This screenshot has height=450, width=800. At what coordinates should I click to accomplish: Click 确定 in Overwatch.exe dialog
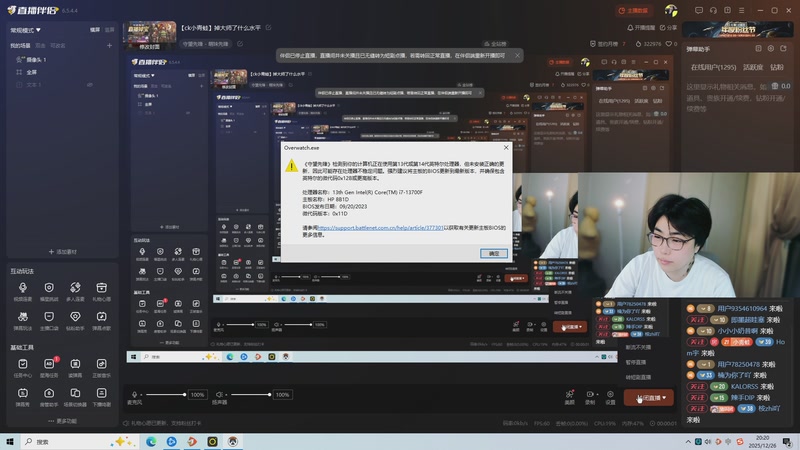pos(494,254)
